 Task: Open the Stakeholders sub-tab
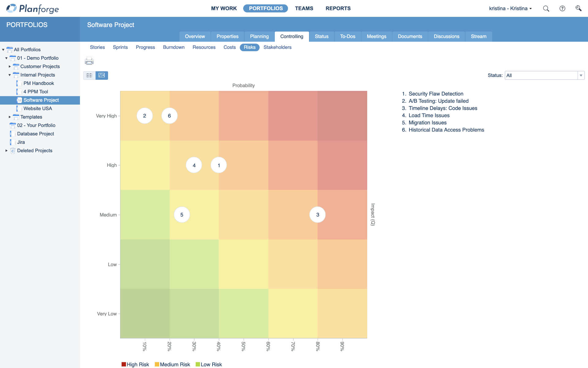277,47
